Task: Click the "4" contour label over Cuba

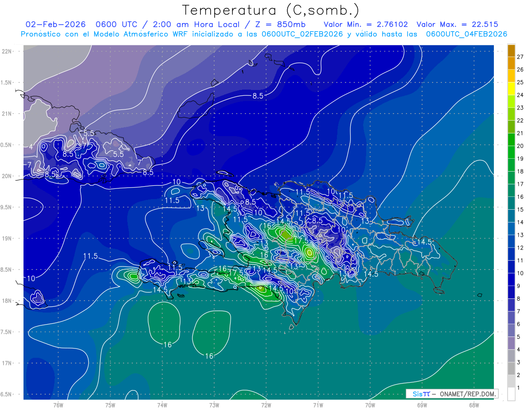Action: click(31, 146)
